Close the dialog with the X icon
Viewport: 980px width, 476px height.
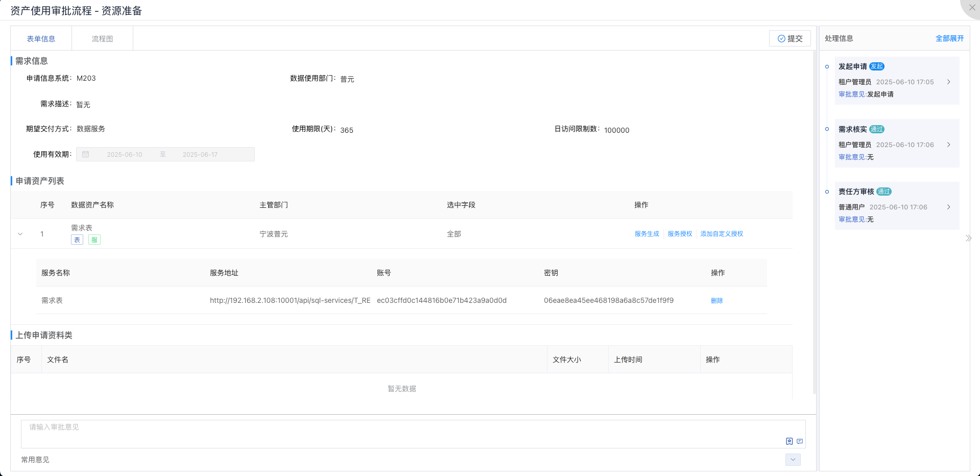coord(972,8)
